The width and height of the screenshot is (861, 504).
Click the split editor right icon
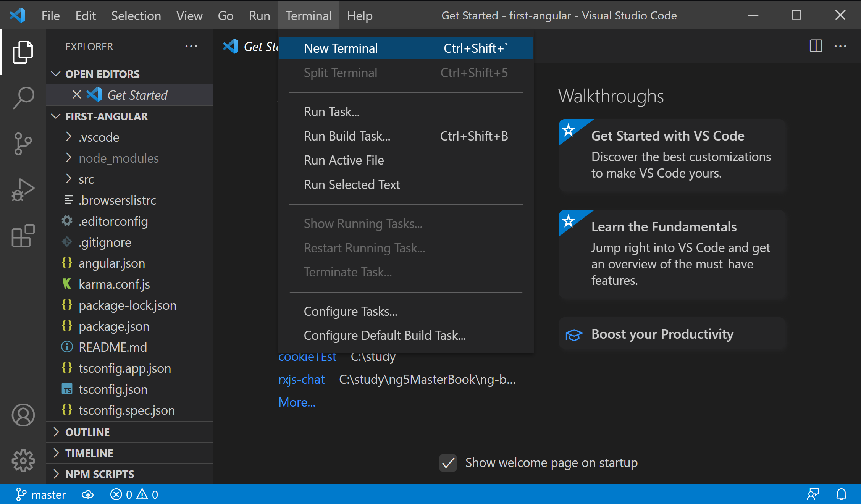click(x=816, y=46)
